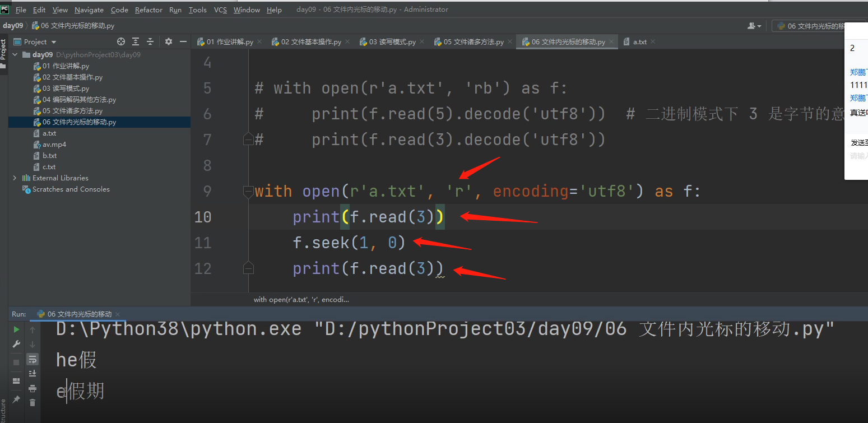The height and width of the screenshot is (423, 868).
Task: Close the 03 读写模式.py tab
Action: (421, 41)
